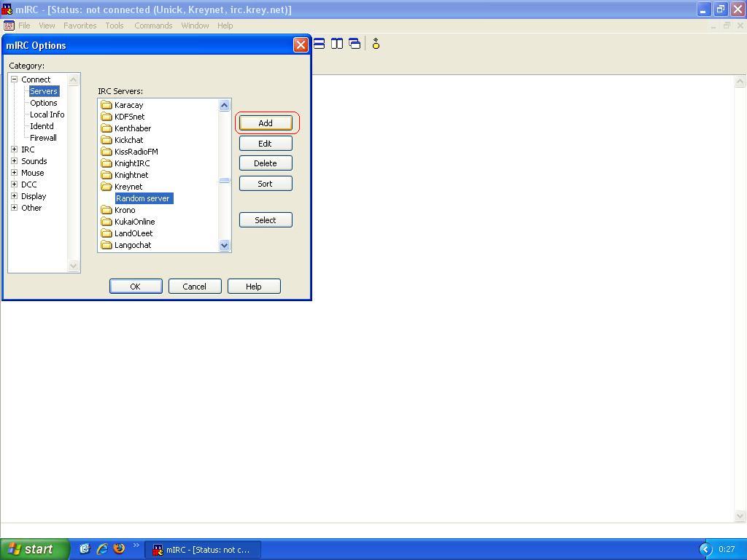The width and height of the screenshot is (747, 560).
Task: Open the Window menu
Action: tap(195, 26)
